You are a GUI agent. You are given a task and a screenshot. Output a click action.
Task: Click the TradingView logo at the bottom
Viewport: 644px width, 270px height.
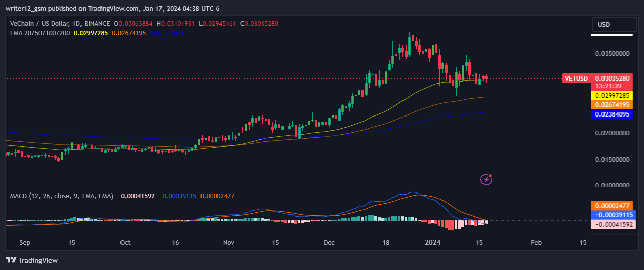31,260
